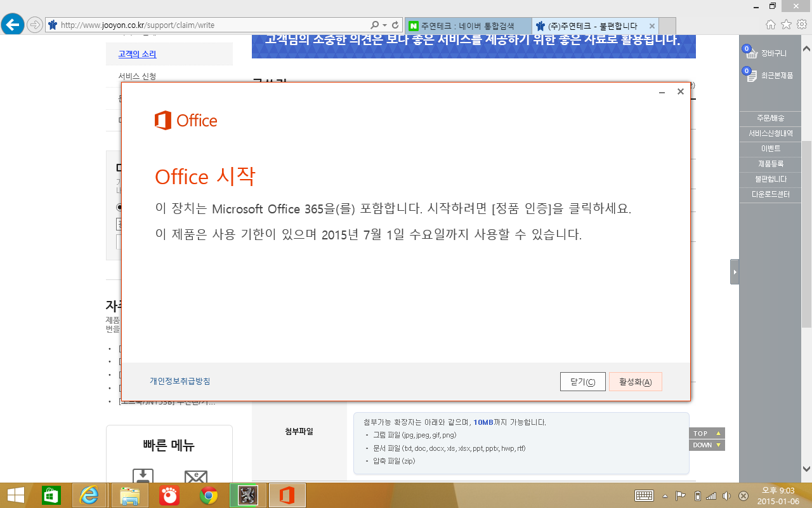Open the Windows Start button

(15, 495)
